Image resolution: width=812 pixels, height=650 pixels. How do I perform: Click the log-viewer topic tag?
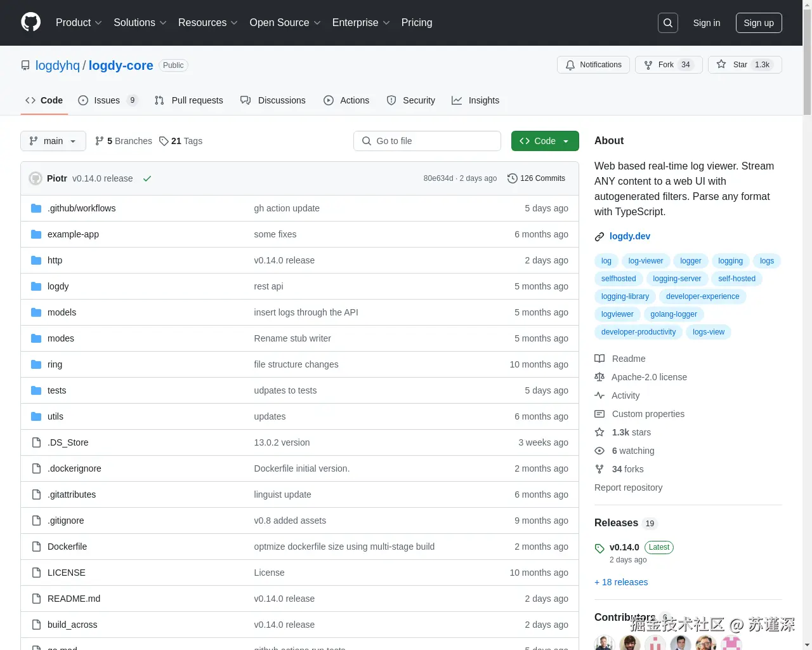[646, 261]
